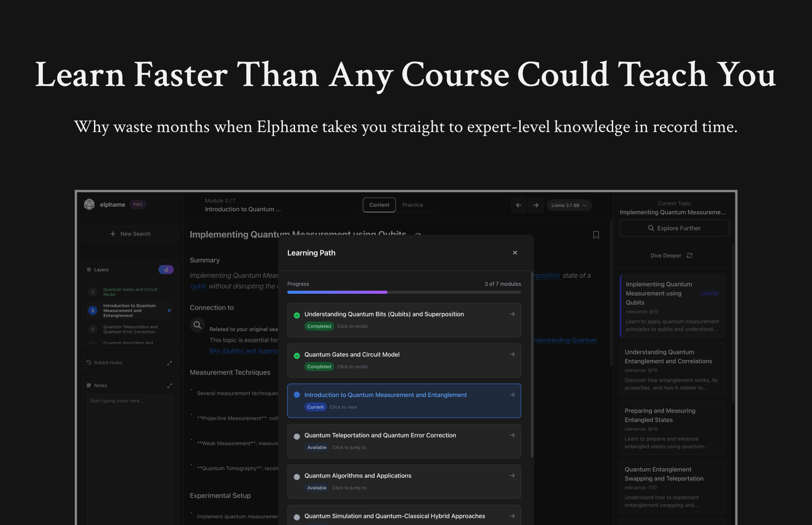812x525 pixels.
Task: Click 'Available' badge on Quantum Teleportation module
Action: [x=317, y=447]
